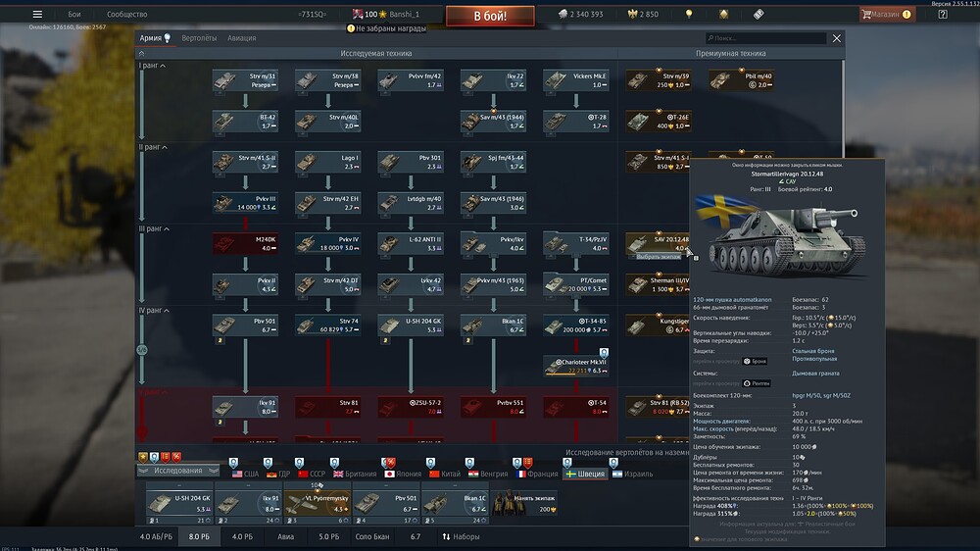Switch to the Авиация tab
980x551 pixels.
pyautogui.click(x=241, y=38)
